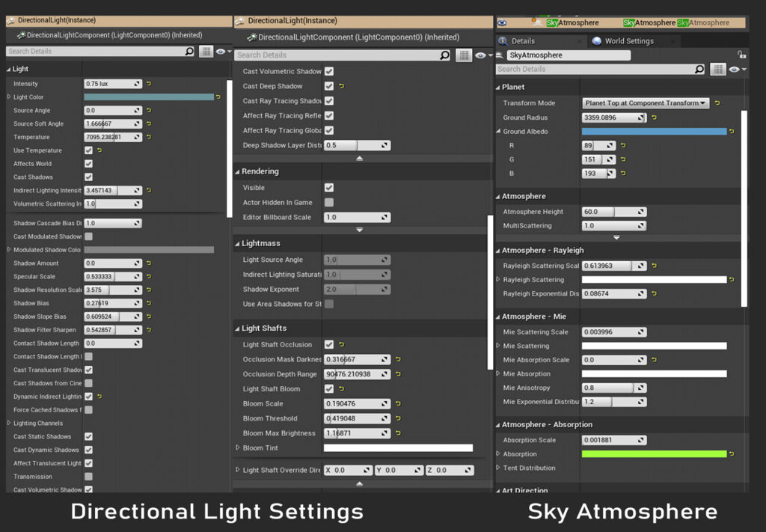Collapse Atmosphere - Rayleigh section
Viewport: 766px width, 532px height.
497,250
